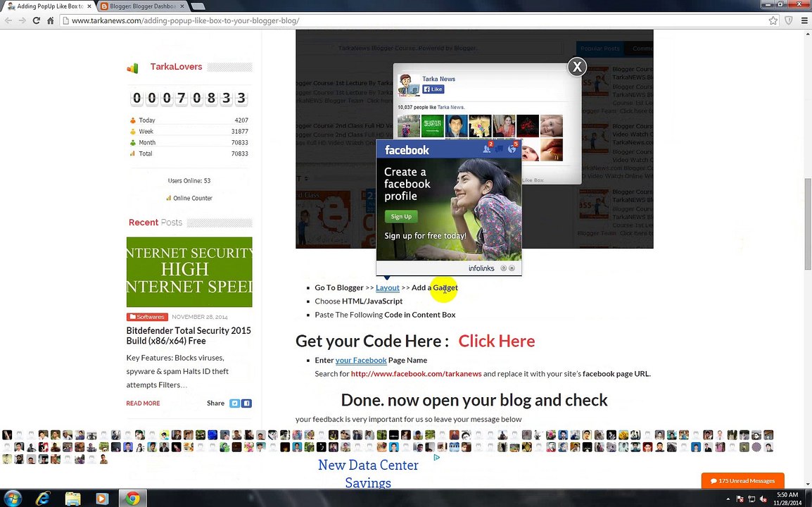The width and height of the screenshot is (812, 507).
Task: Show hidden tray icons arrow
Action: click(x=728, y=499)
